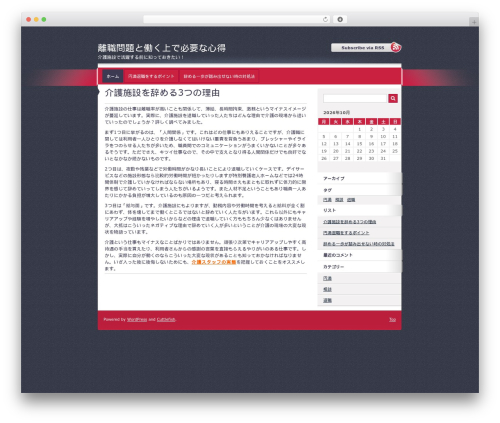Viewport: 500px width, 423px height.
Task: Open the 退職 category under カテゴリー
Action: [327, 300]
